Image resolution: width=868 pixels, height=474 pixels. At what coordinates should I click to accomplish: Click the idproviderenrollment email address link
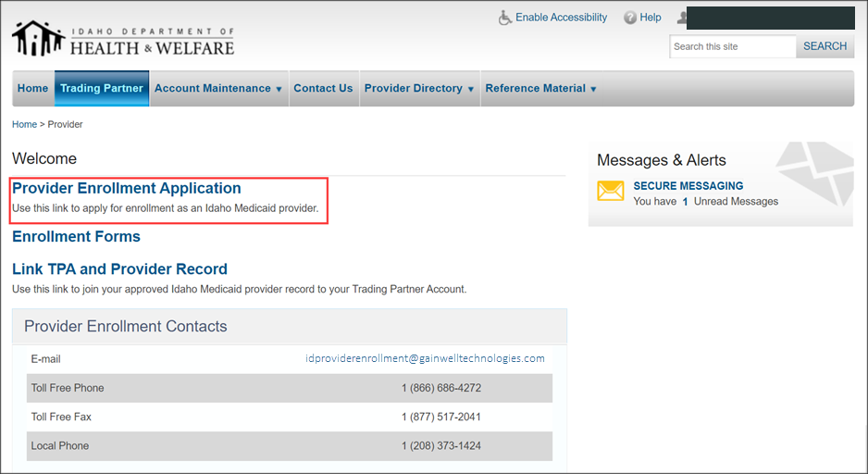click(425, 358)
